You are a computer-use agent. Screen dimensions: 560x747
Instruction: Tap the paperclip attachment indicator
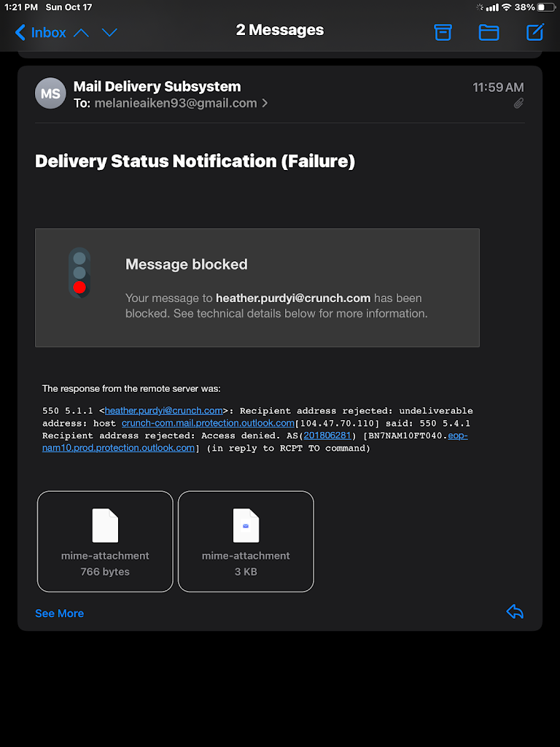pyautogui.click(x=518, y=104)
